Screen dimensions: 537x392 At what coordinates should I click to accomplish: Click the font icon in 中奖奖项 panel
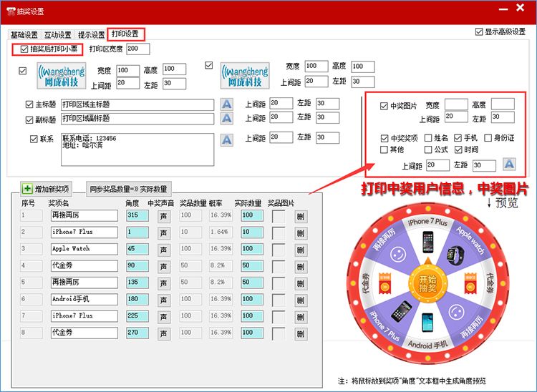509,165
